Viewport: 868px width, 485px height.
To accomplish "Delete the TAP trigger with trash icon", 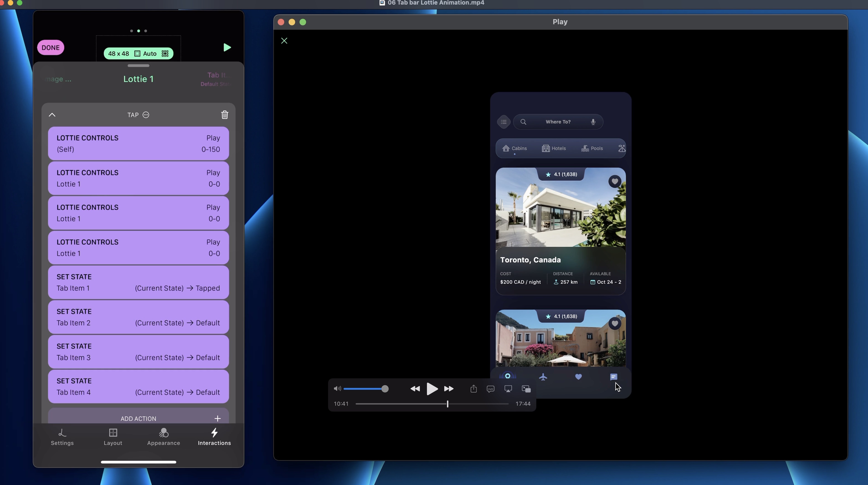I will point(224,115).
